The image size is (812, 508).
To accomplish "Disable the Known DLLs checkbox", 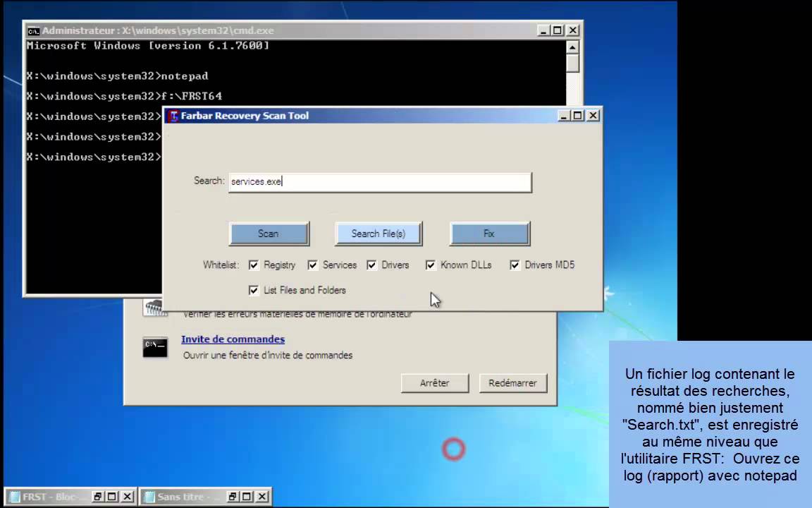I will point(431,265).
